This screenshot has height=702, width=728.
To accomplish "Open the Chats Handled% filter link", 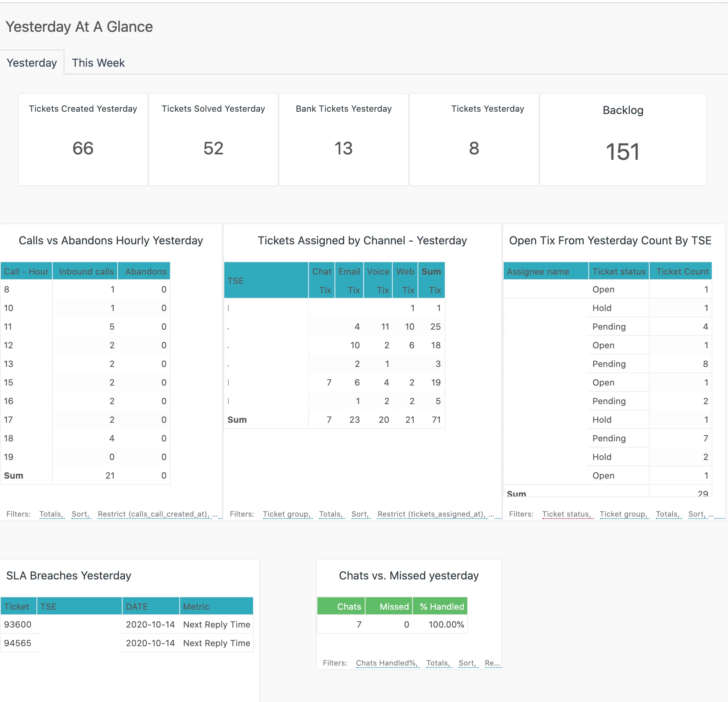I will [388, 663].
